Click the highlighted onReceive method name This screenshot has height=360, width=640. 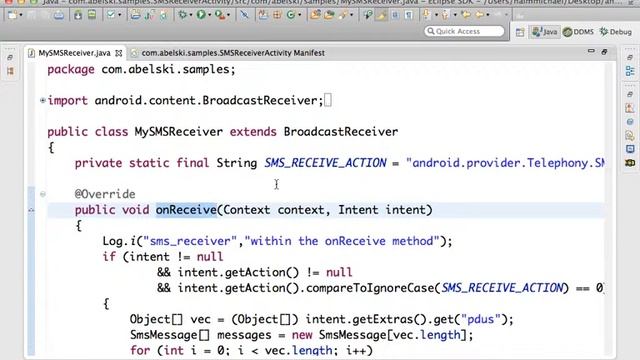pyautogui.click(x=186, y=210)
